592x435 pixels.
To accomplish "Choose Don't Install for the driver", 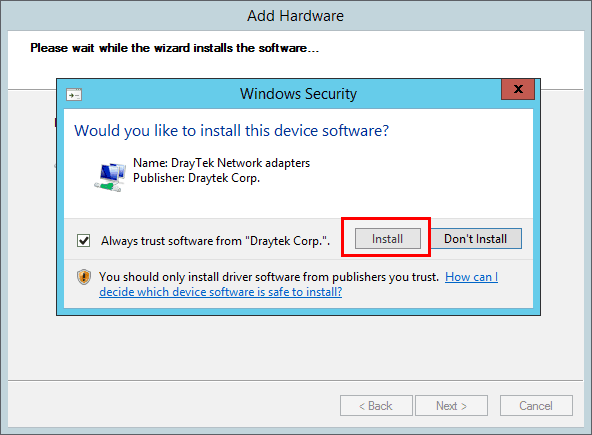I will click(476, 239).
